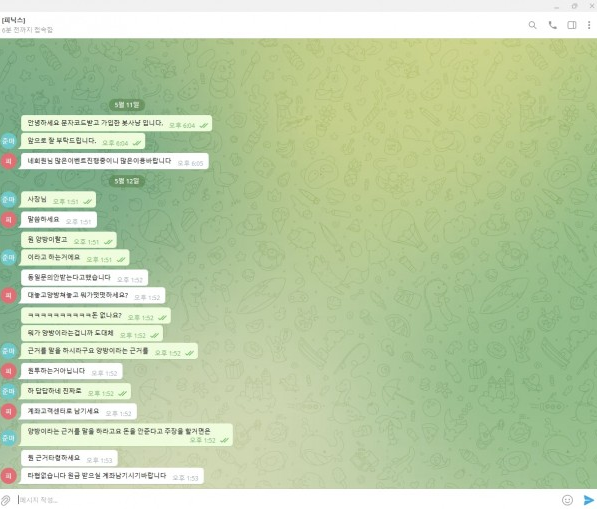Start a voice call with phone icon

tap(552, 25)
